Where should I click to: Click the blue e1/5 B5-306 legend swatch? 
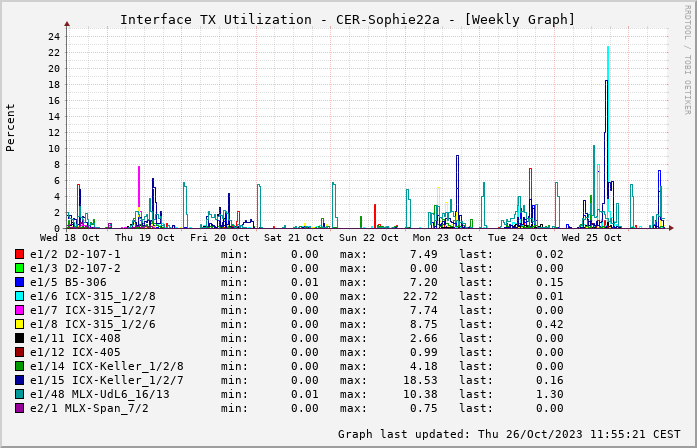point(19,282)
